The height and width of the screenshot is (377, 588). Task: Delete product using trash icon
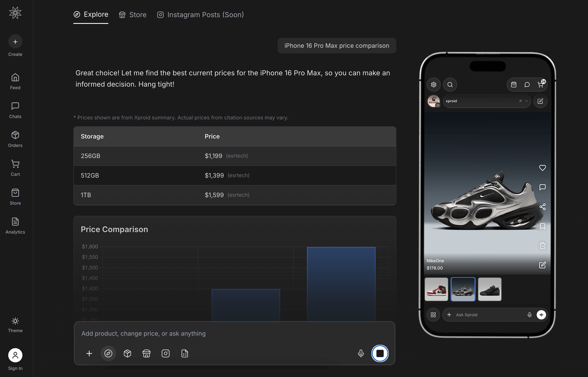[x=542, y=245]
